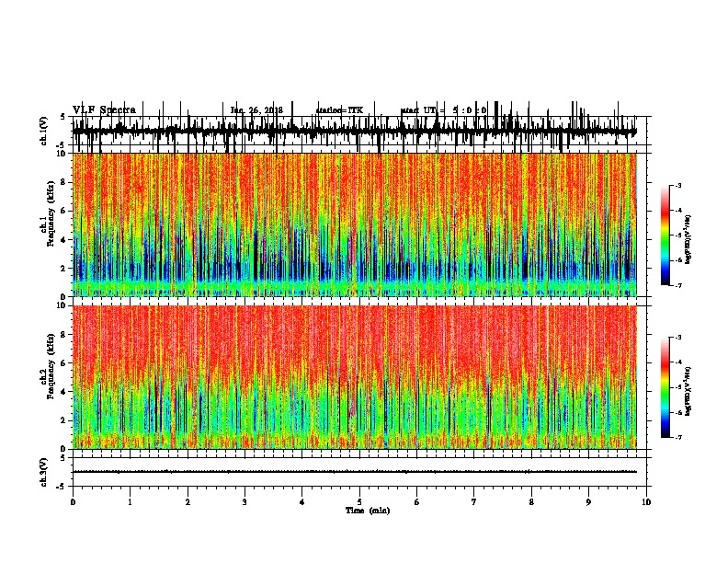The height and width of the screenshot is (563, 728).
Task: Click time axis tick label "6"
Action: pyautogui.click(x=417, y=502)
